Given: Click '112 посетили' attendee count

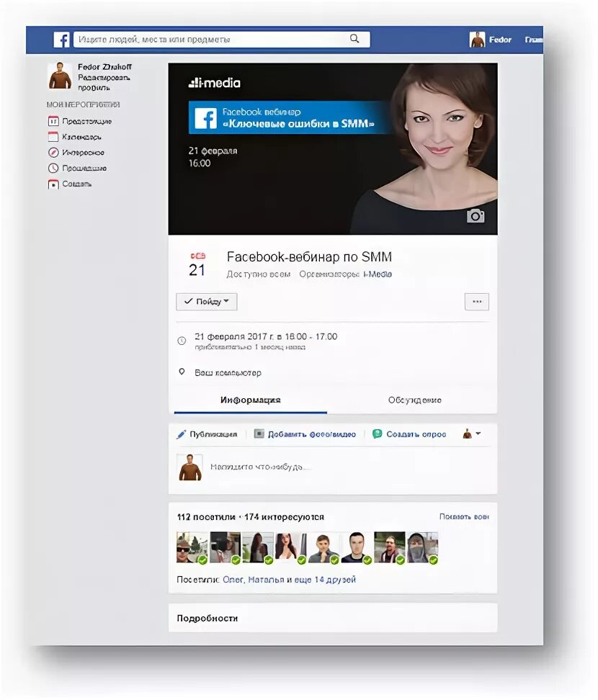Looking at the screenshot, I should (x=206, y=517).
